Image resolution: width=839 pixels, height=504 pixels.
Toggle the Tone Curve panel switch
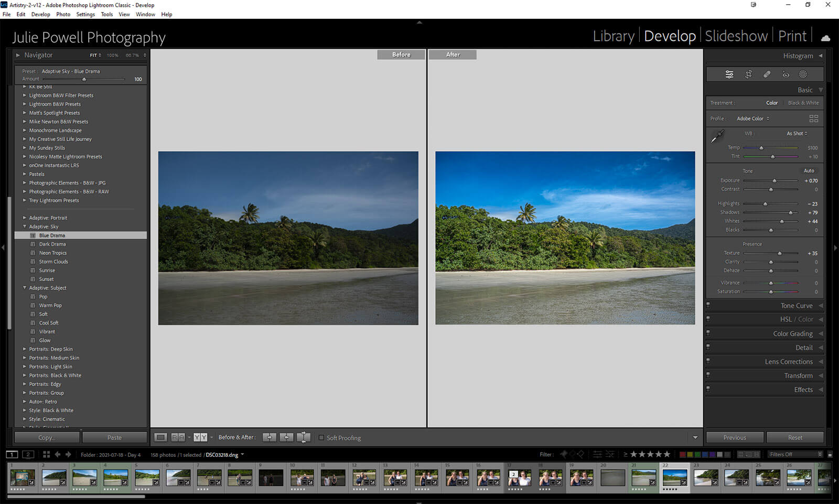pos(708,305)
